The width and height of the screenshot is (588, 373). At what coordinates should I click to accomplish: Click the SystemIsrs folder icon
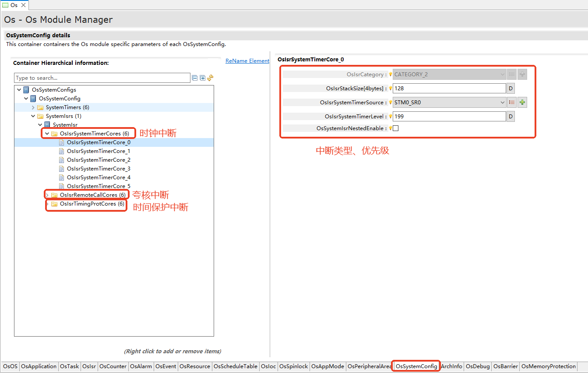[40, 116]
